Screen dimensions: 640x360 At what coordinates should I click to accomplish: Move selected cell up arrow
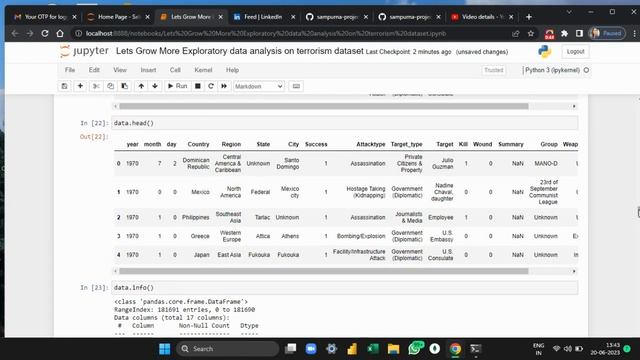(x=141, y=86)
